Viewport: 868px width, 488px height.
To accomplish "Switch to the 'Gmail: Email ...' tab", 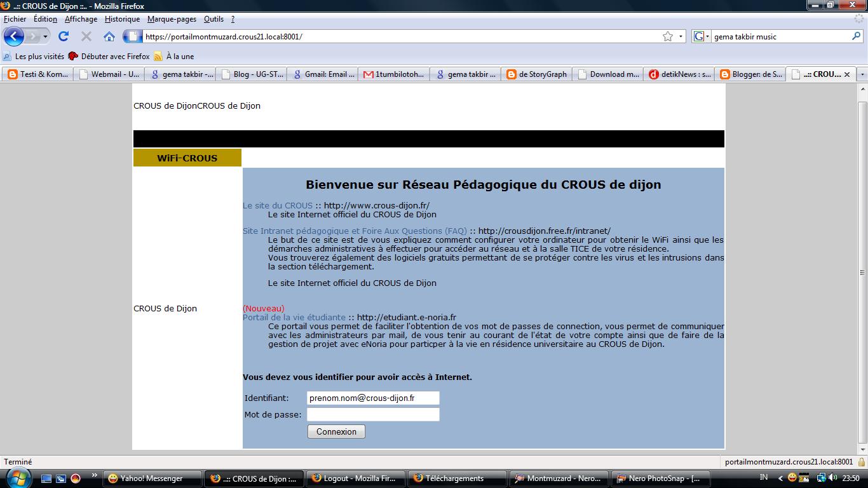I will click(x=322, y=74).
